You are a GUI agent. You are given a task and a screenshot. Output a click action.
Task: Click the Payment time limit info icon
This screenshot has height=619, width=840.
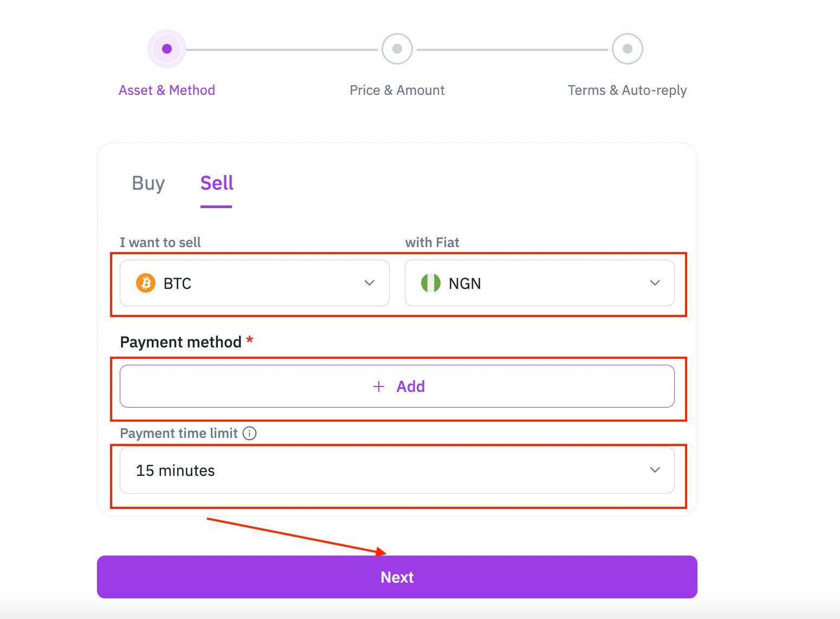click(x=249, y=433)
